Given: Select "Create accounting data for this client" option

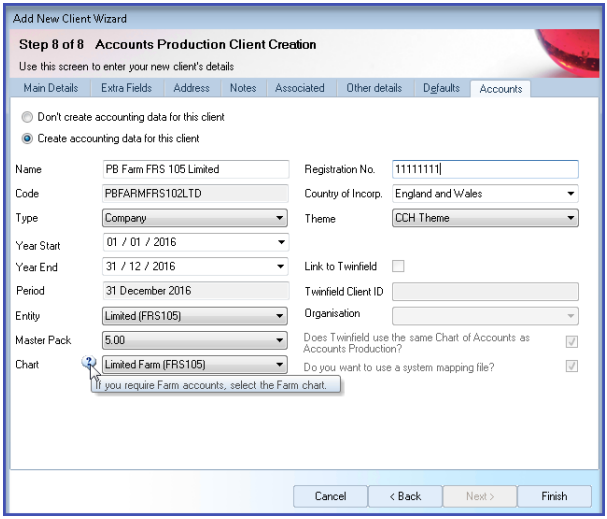Looking at the screenshot, I should pos(27,139).
